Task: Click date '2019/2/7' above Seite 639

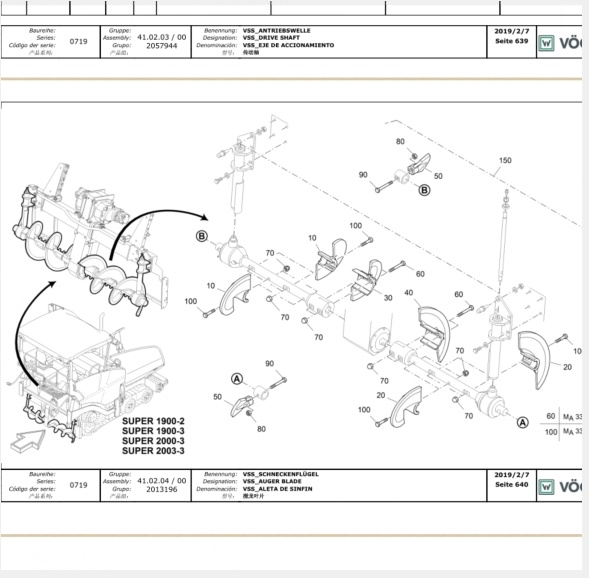Action: 512,31
